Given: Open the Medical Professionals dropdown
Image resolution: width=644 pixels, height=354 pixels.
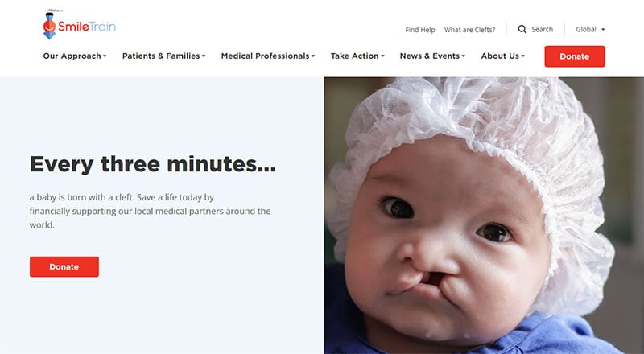Looking at the screenshot, I should (x=268, y=56).
